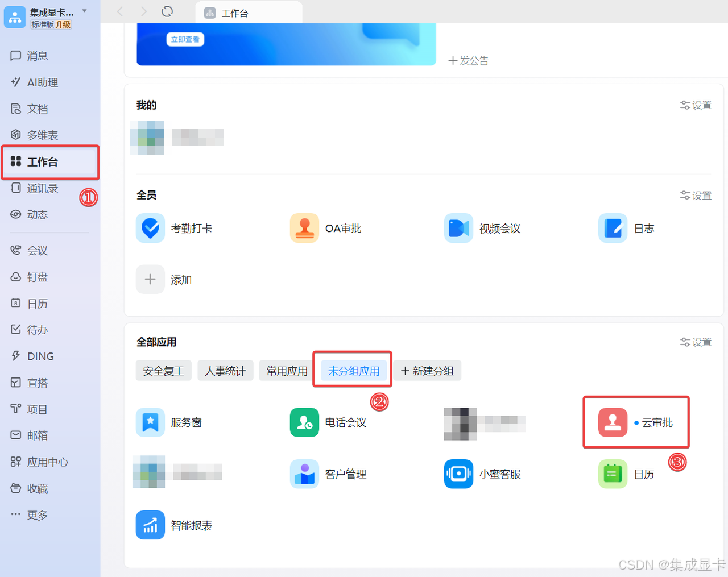
Task: Open 多维表 in the sidebar
Action: pos(34,135)
